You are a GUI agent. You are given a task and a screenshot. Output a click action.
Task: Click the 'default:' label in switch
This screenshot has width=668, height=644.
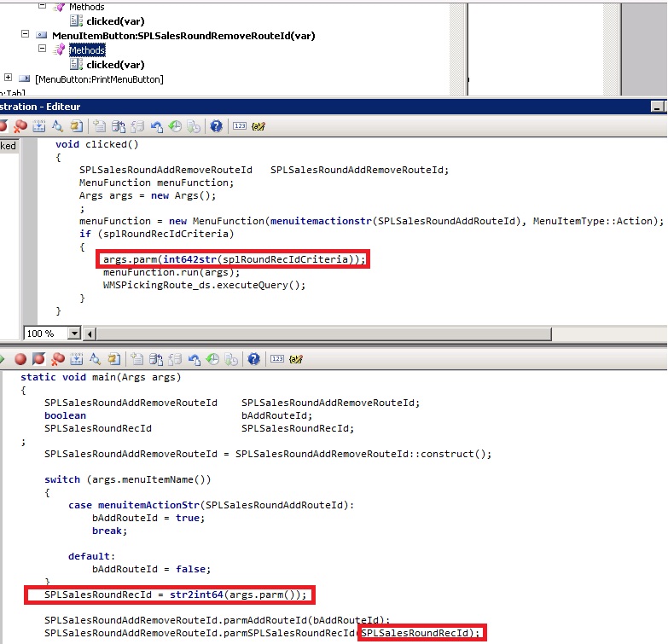(91, 556)
